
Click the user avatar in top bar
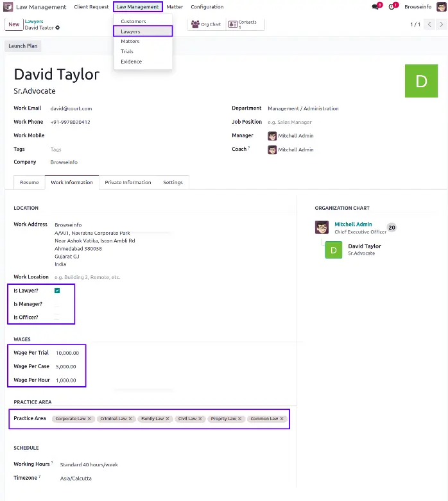coord(442,6)
